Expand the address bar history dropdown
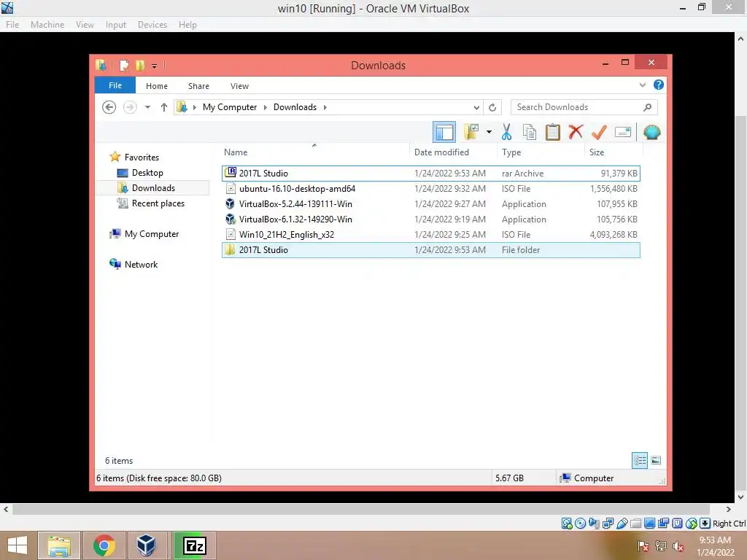The image size is (747, 560). pos(476,108)
